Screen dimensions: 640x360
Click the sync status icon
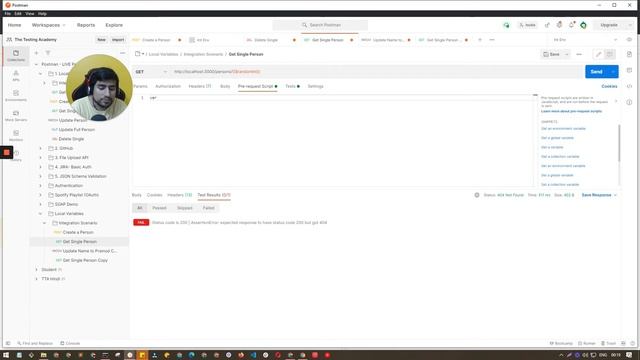point(506,25)
